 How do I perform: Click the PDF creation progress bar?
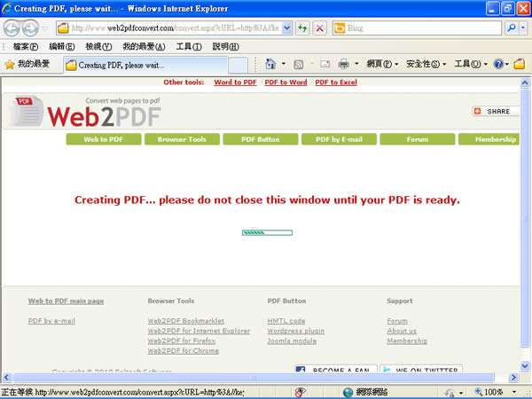click(267, 232)
